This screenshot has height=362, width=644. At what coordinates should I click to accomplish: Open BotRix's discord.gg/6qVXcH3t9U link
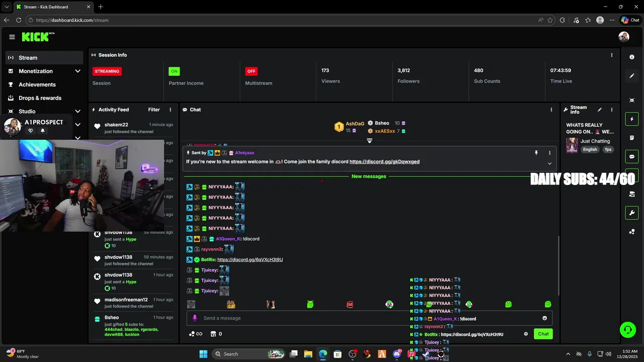[x=250, y=259]
